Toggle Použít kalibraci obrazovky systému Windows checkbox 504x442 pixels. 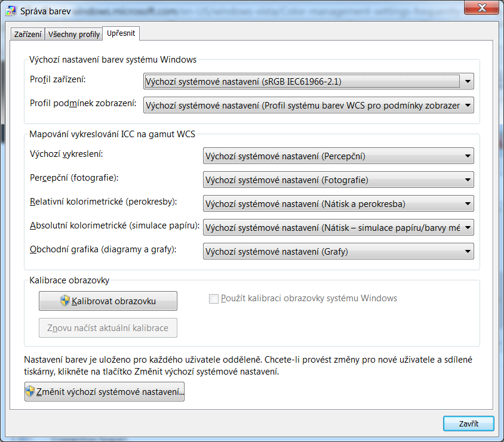[x=213, y=299]
